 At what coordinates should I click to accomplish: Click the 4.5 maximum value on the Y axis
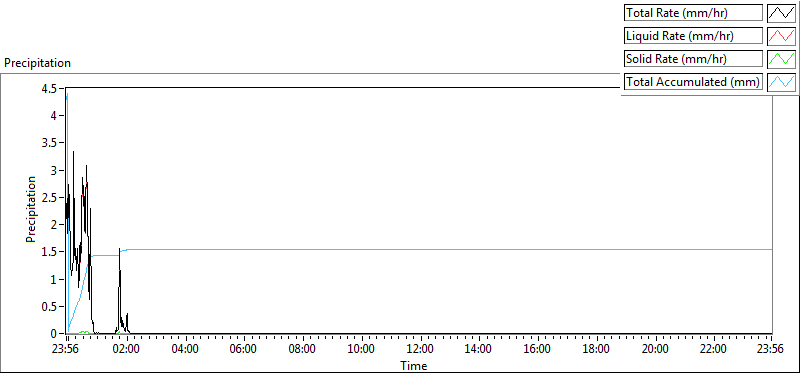[x=53, y=88]
